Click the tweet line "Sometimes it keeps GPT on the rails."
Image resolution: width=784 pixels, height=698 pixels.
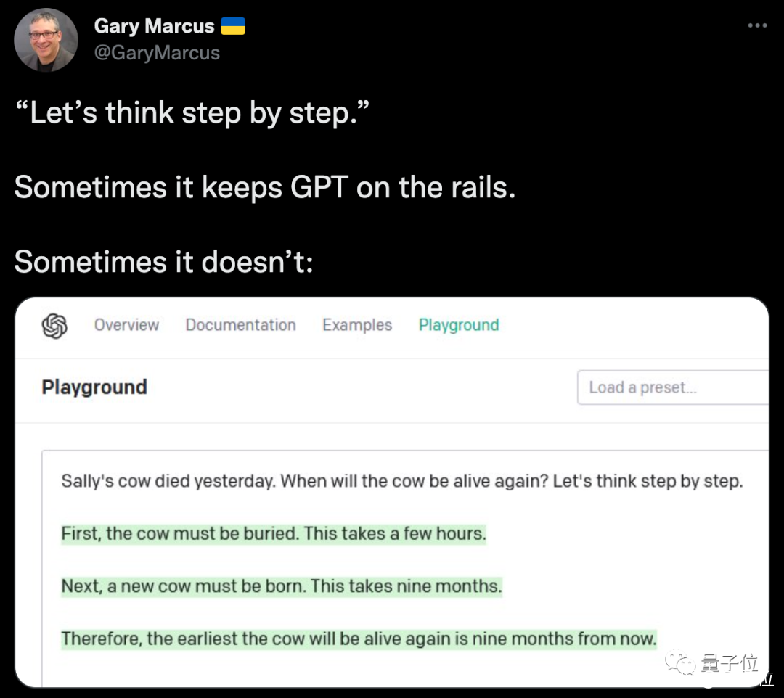click(264, 187)
